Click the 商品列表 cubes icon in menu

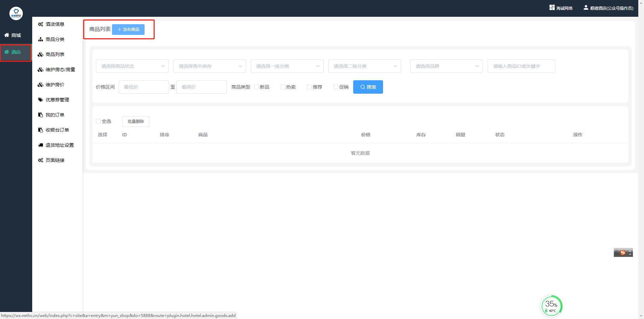point(41,54)
